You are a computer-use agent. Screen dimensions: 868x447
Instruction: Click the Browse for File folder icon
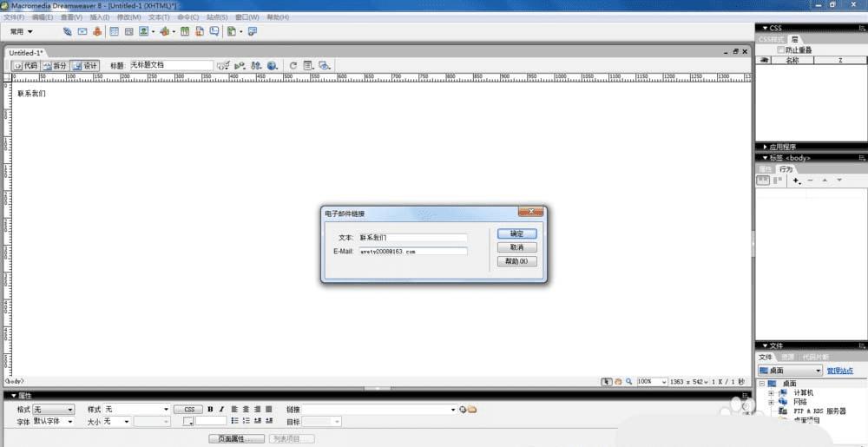pos(471,410)
